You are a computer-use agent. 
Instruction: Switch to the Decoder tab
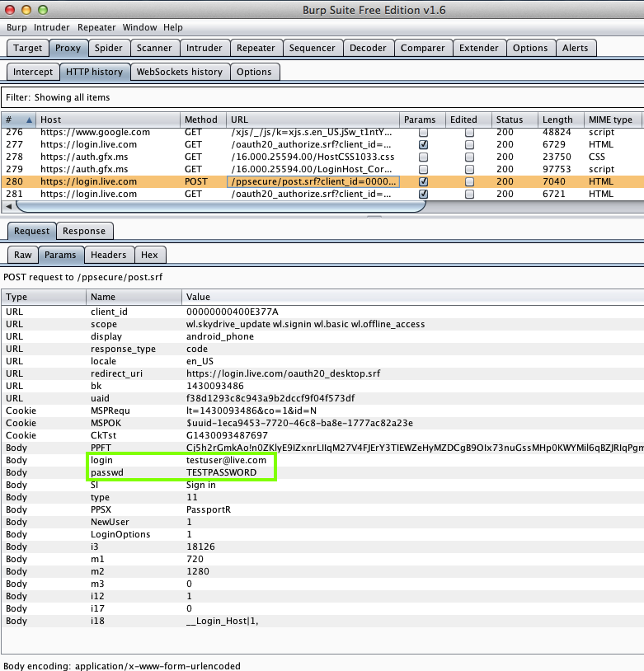[367, 48]
